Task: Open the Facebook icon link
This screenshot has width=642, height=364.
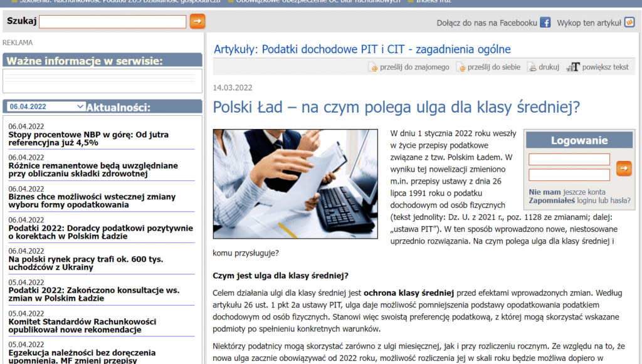Action: pyautogui.click(x=545, y=23)
